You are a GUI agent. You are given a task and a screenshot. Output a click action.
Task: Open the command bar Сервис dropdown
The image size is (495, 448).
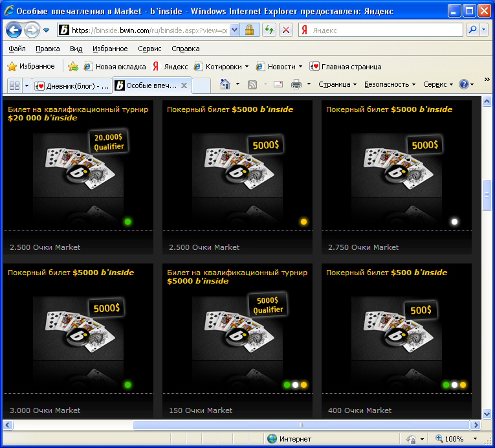point(438,84)
